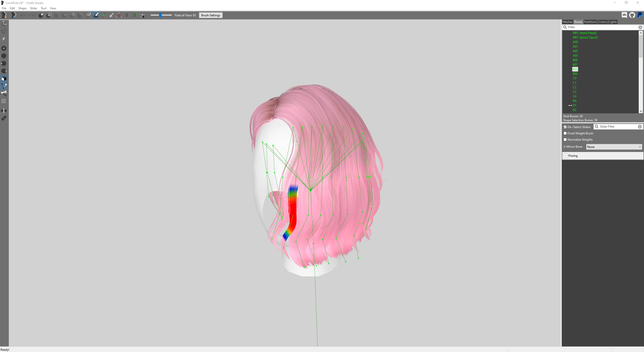The height and width of the screenshot is (352, 644).
Task: Open Brush Settings
Action: coord(211,15)
